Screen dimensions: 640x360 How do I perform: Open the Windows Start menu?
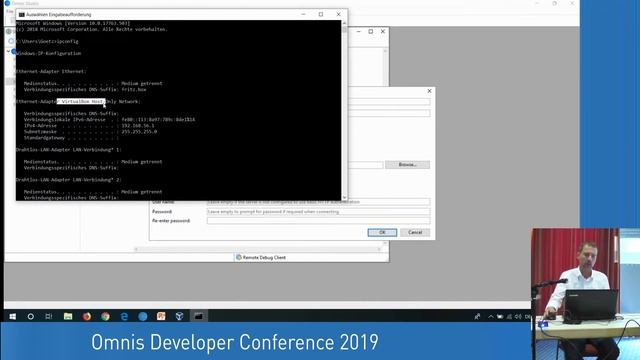coord(13,316)
